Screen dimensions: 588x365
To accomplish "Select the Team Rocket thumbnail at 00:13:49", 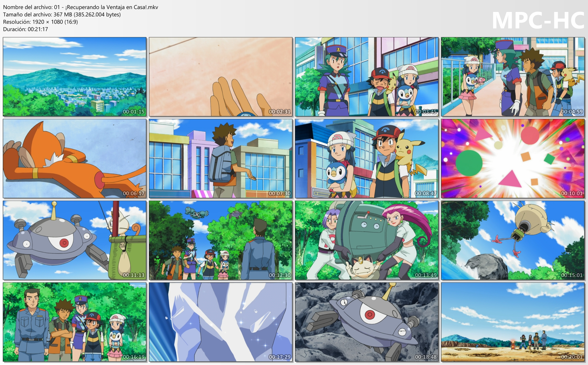I will (367, 240).
